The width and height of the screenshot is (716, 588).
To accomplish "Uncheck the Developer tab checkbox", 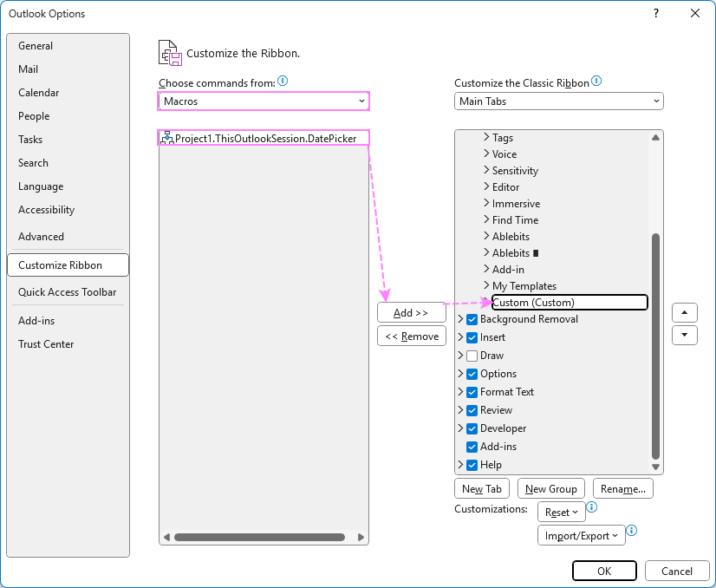I will [x=472, y=429].
